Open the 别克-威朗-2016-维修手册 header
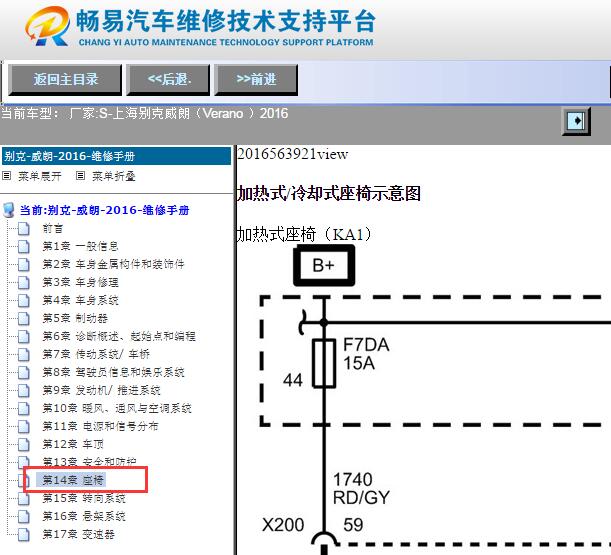Viewport: 611px width, 555px height. pyautogui.click(x=116, y=156)
